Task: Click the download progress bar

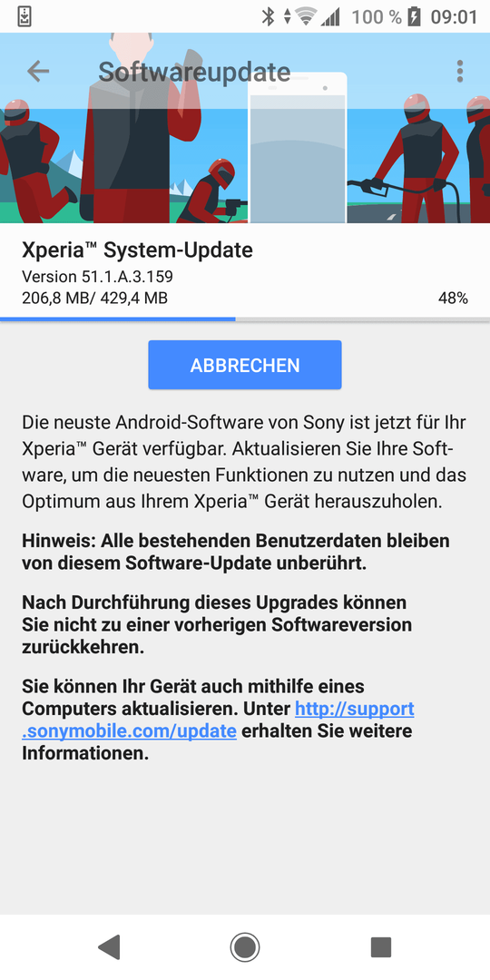Action: [245, 318]
